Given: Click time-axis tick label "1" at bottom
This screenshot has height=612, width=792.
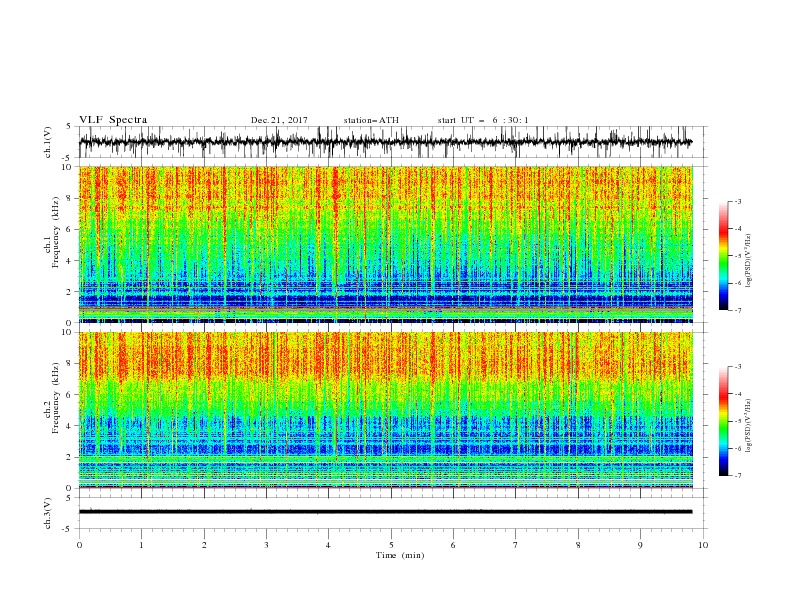Looking at the screenshot, I should (141, 545).
